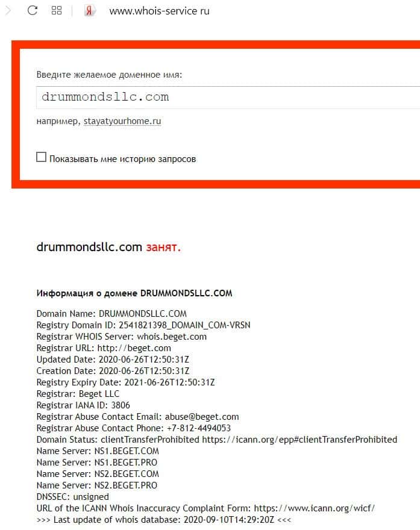420x530 pixels.
Task: Reload the page with the refresh icon
Action: [33, 10]
